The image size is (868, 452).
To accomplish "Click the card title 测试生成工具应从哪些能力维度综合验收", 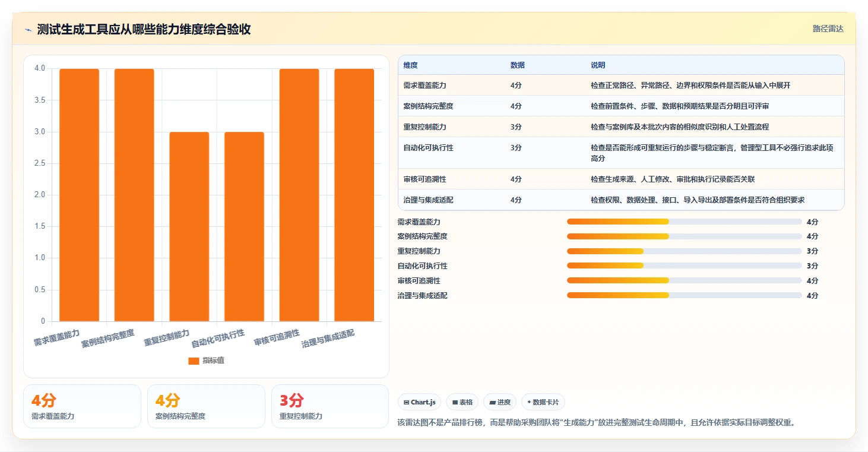I will (x=144, y=29).
